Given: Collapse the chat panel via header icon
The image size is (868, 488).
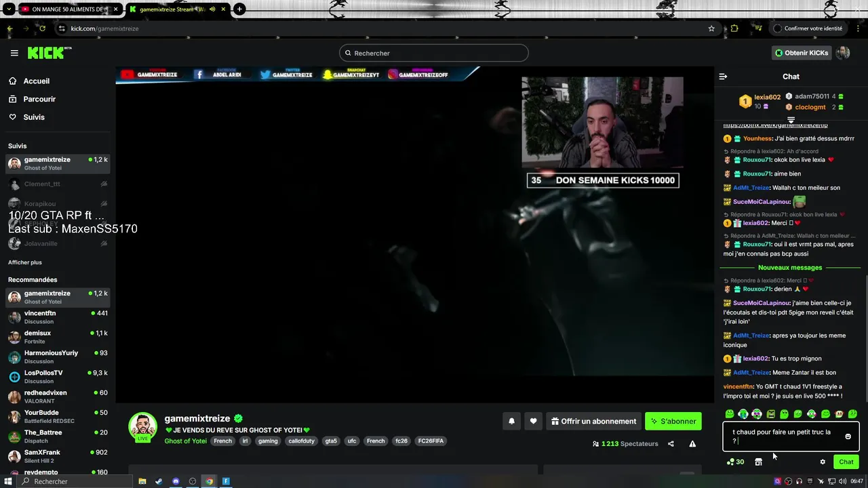Looking at the screenshot, I should (x=723, y=77).
